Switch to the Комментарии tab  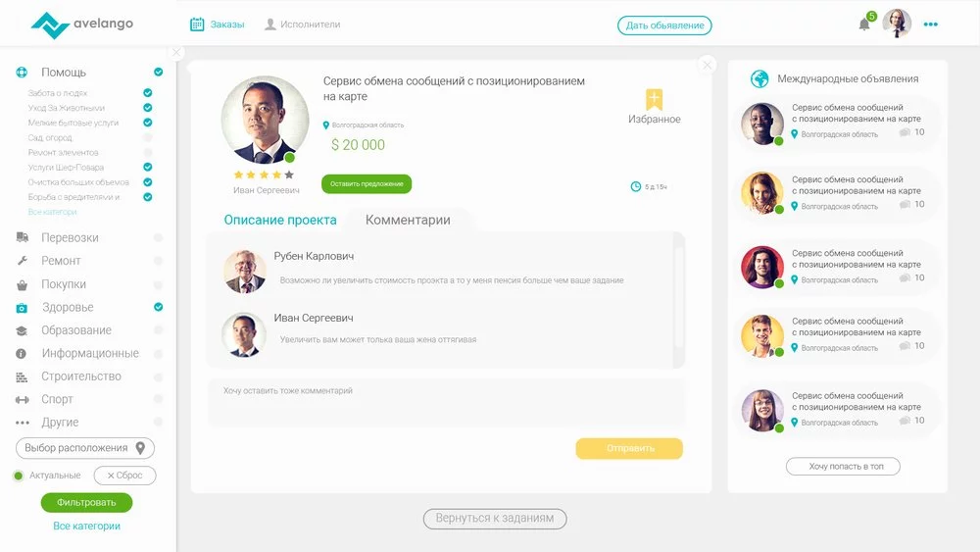click(x=408, y=220)
